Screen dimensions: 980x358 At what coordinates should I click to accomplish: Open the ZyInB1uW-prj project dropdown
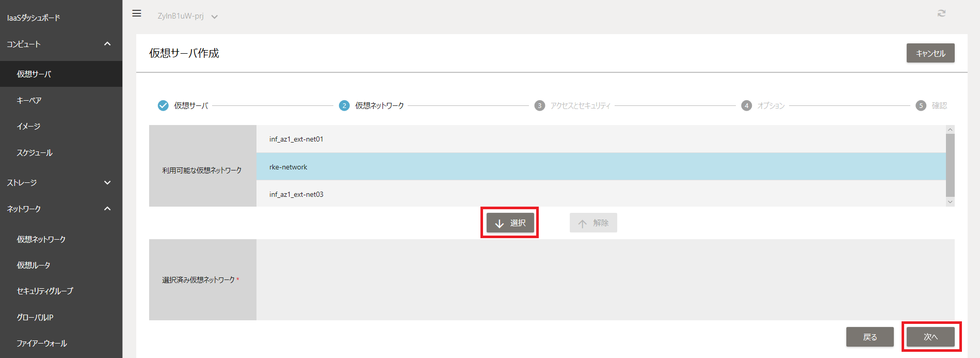click(187, 16)
